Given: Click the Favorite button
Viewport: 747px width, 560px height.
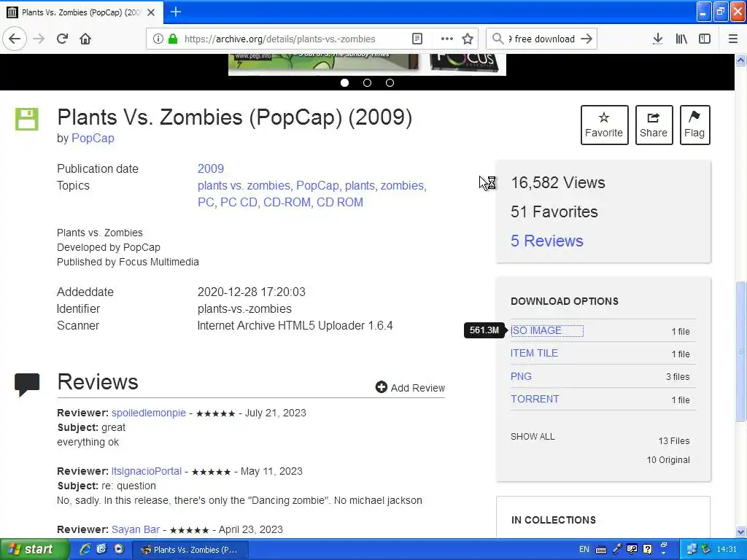Looking at the screenshot, I should 604,125.
